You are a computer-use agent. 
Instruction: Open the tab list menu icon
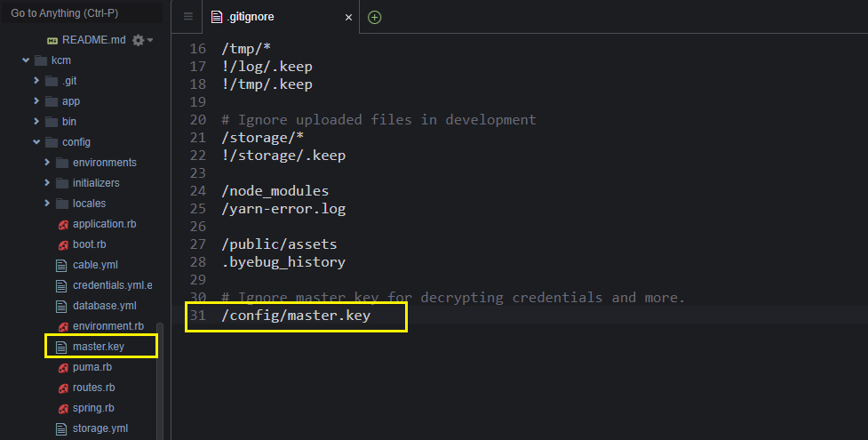[188, 17]
